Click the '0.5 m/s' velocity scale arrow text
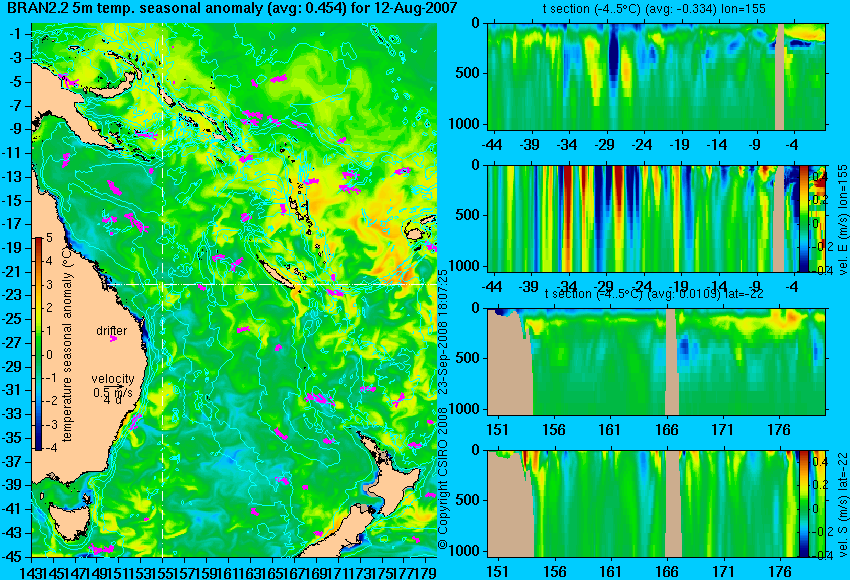Image resolution: width=850 pixels, height=580 pixels. [x=113, y=392]
